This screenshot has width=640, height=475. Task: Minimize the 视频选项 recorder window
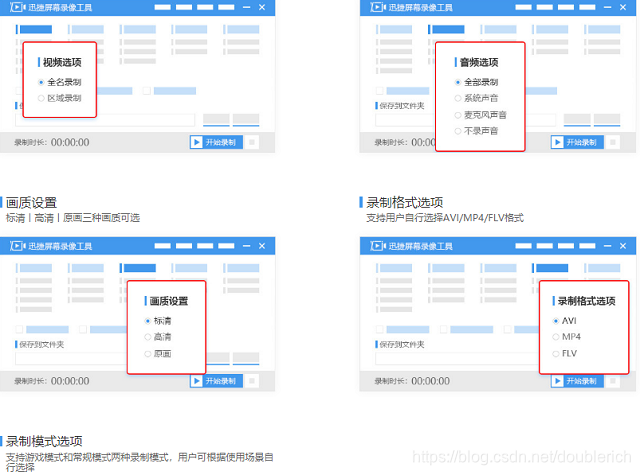pyautogui.click(x=246, y=7)
